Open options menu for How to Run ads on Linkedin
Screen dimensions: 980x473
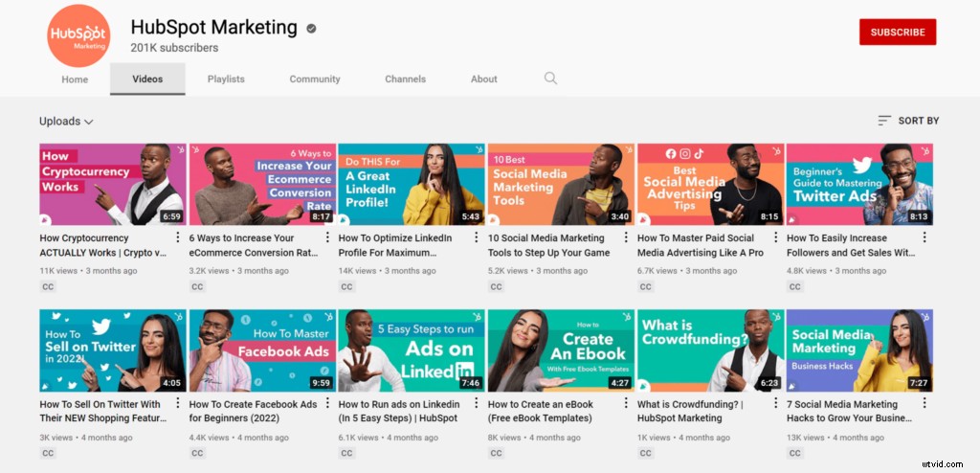477,403
